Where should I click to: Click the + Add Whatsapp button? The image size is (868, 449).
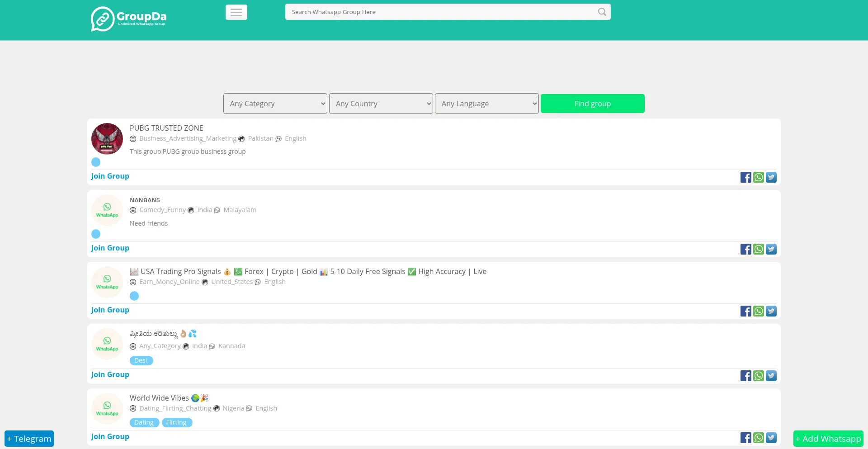point(828,439)
